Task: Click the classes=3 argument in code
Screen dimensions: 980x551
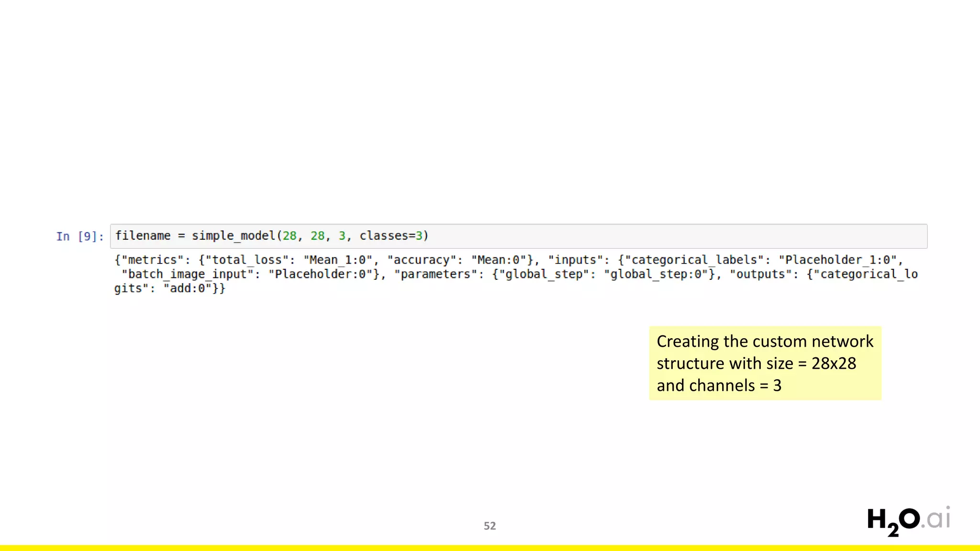Action: [x=391, y=236]
